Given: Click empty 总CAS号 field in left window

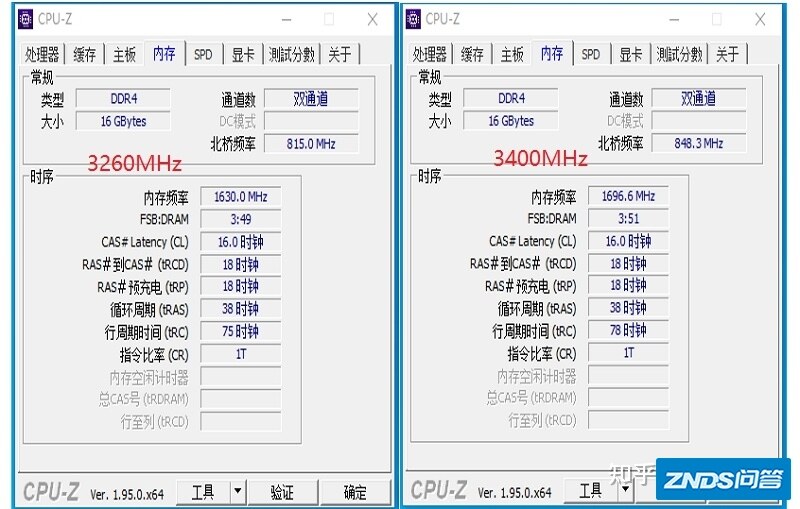Looking at the screenshot, I should coord(240,399).
